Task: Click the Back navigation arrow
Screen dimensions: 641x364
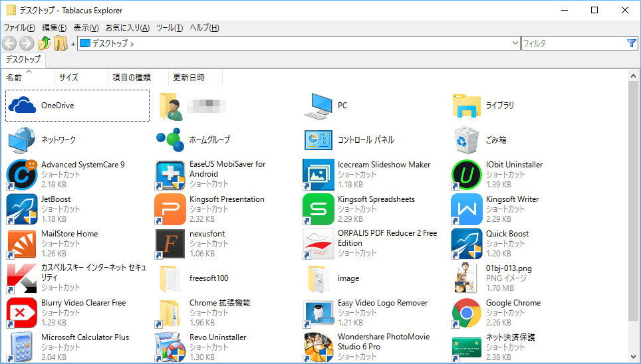Action: (x=9, y=43)
